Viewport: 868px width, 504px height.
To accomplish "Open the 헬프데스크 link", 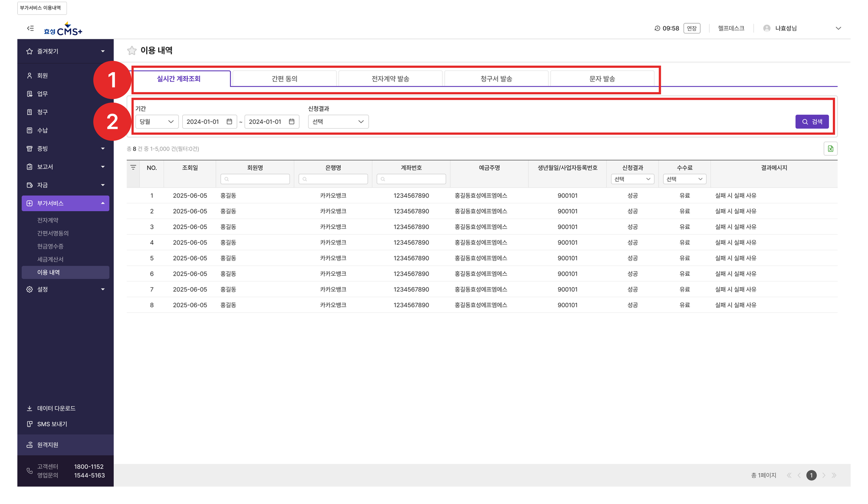I will pyautogui.click(x=731, y=28).
